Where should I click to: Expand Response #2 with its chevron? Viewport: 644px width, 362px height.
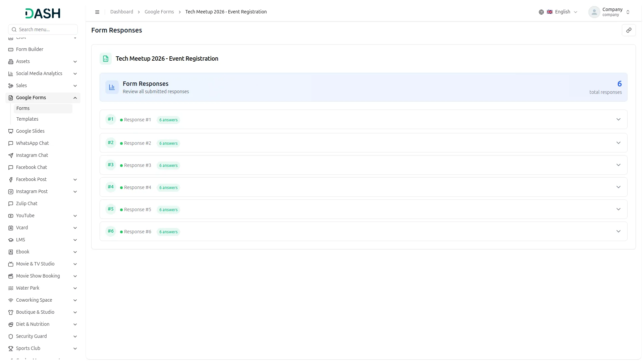(618, 143)
